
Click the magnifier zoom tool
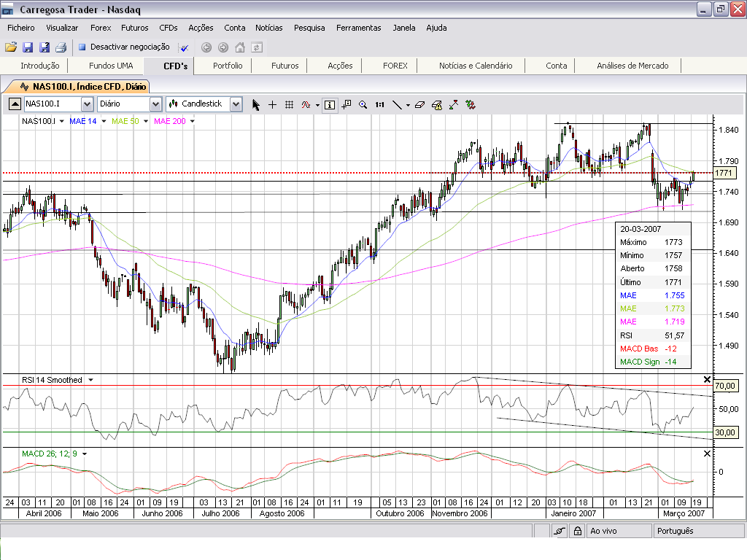point(363,104)
